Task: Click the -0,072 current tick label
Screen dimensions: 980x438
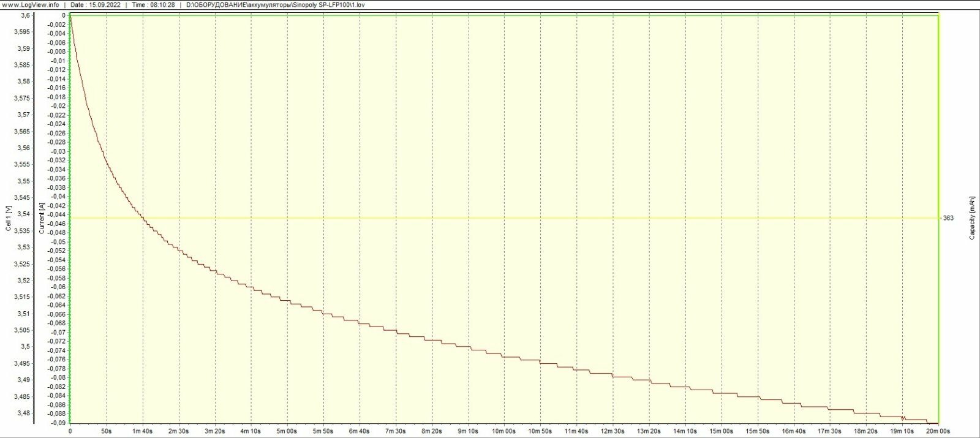Action: point(57,341)
